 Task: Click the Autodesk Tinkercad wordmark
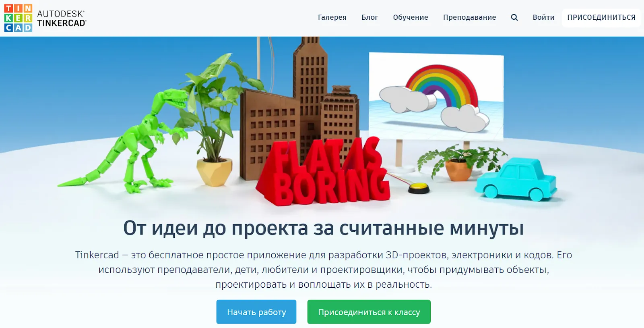(62, 18)
